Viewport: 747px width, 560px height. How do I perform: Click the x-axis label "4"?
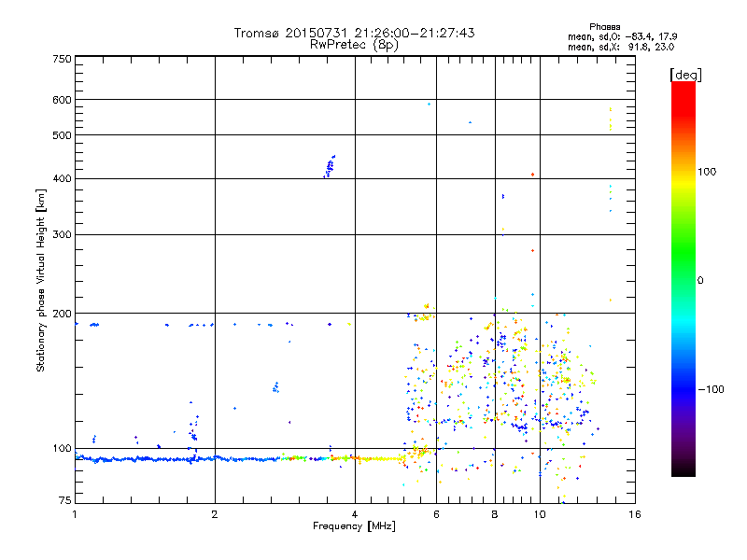[355, 514]
